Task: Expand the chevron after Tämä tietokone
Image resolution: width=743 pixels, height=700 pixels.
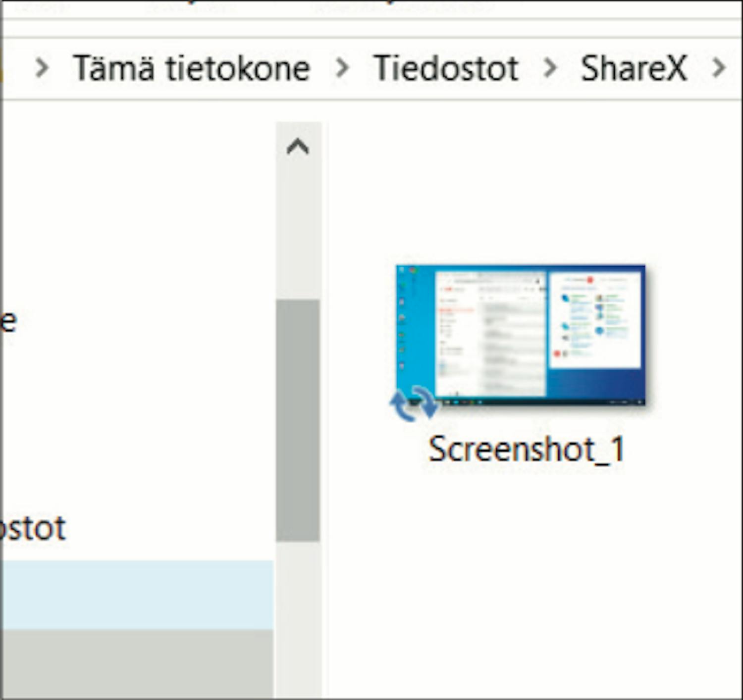Action: (342, 68)
